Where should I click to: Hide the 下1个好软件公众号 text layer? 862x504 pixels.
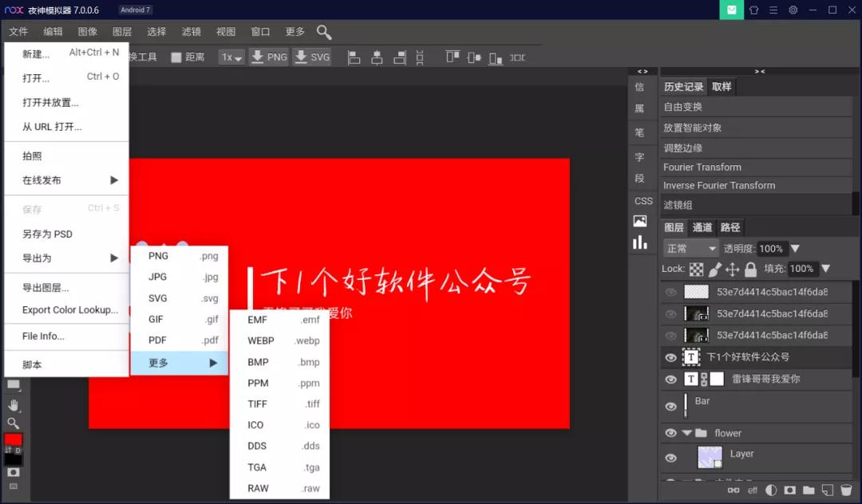[x=670, y=357]
